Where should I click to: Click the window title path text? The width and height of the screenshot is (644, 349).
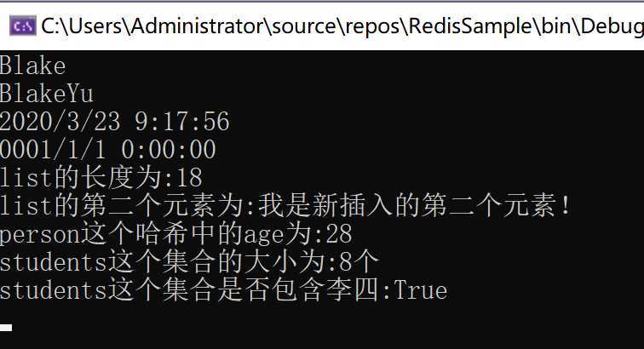pos(342,26)
